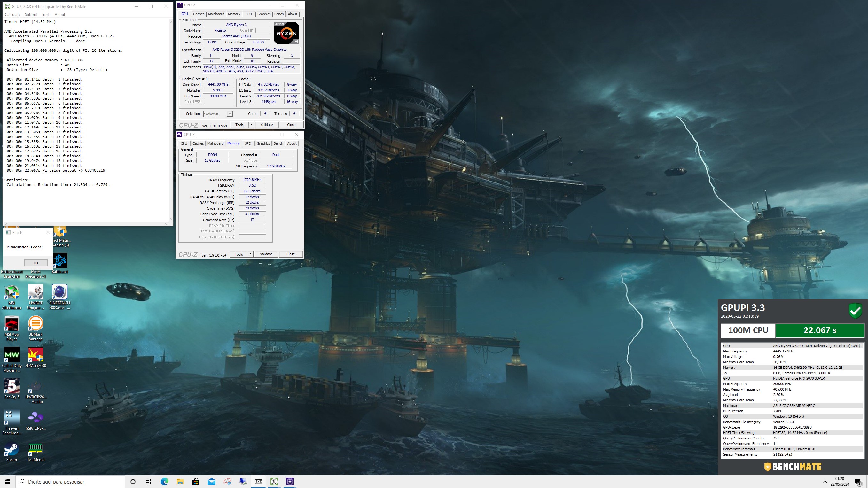The image size is (868, 488).
Task: Expand Tools dropdown arrow in lower CPU-Z
Action: point(250,254)
